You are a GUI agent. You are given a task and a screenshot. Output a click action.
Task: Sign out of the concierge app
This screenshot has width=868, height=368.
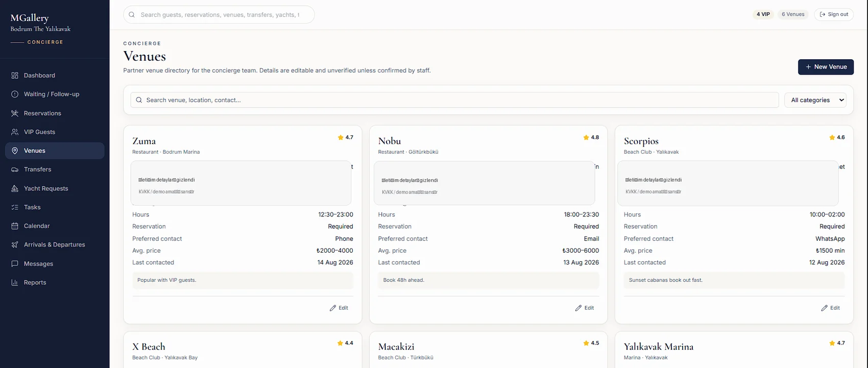tap(834, 14)
